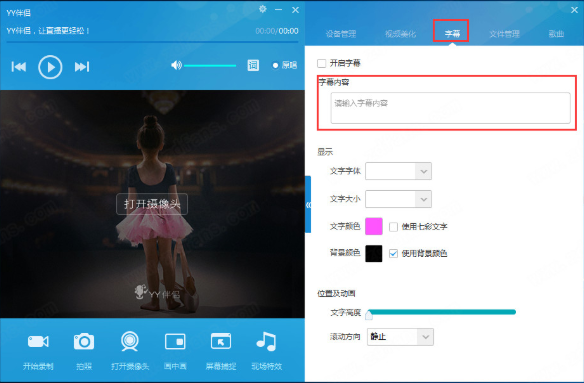The height and width of the screenshot is (383, 584).
Task: Click the 文字高度 slider track
Action: [x=442, y=312]
